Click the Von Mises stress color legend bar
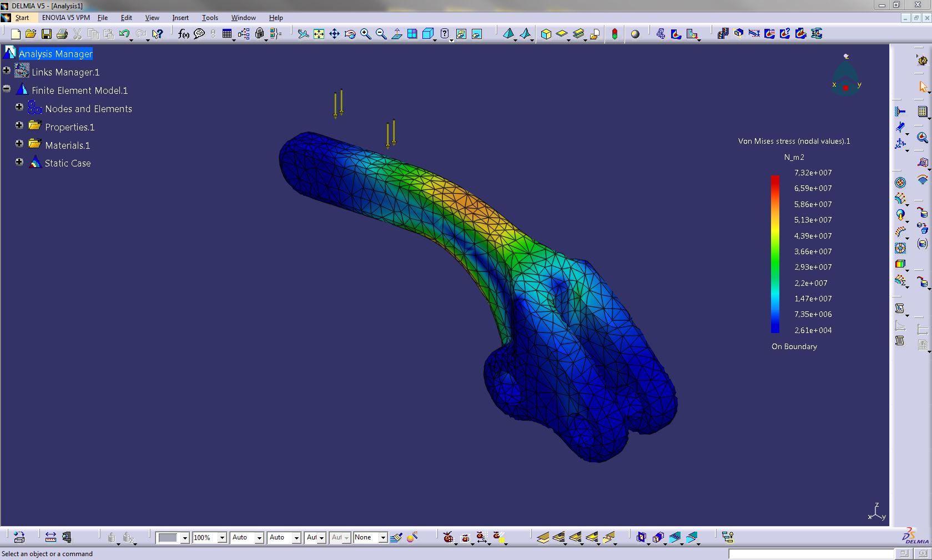The width and height of the screenshot is (932, 560). pos(775,254)
